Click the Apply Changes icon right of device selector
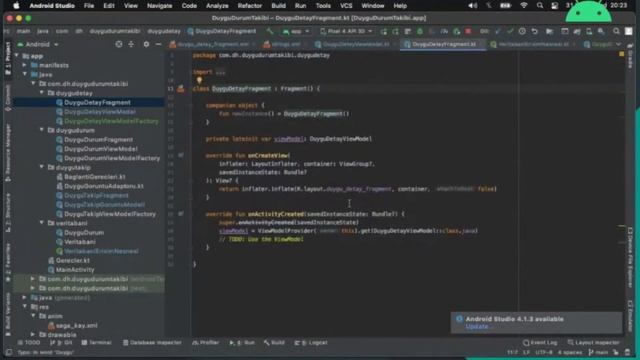This screenshot has width=640, height=360. [383, 31]
